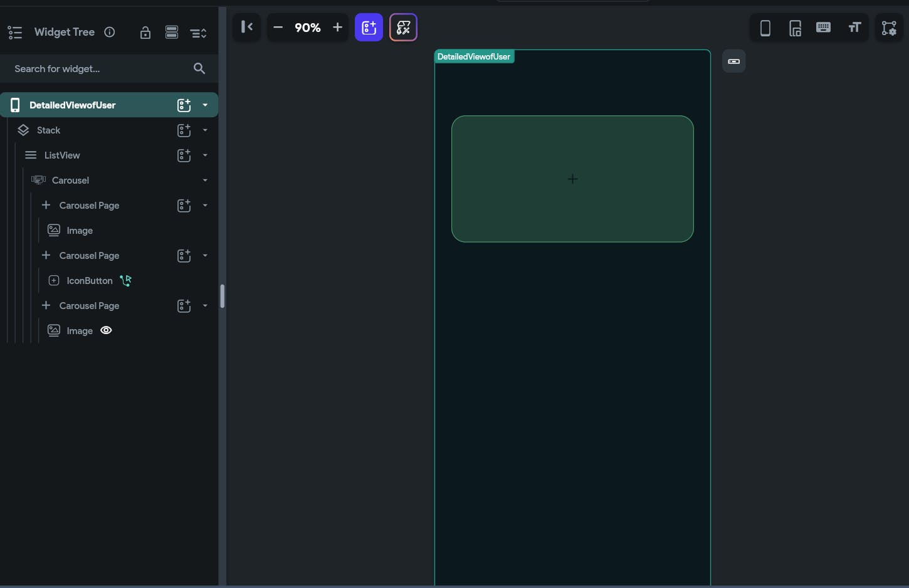
Task: Collapse the third Carousel Page arrow
Action: tap(205, 306)
